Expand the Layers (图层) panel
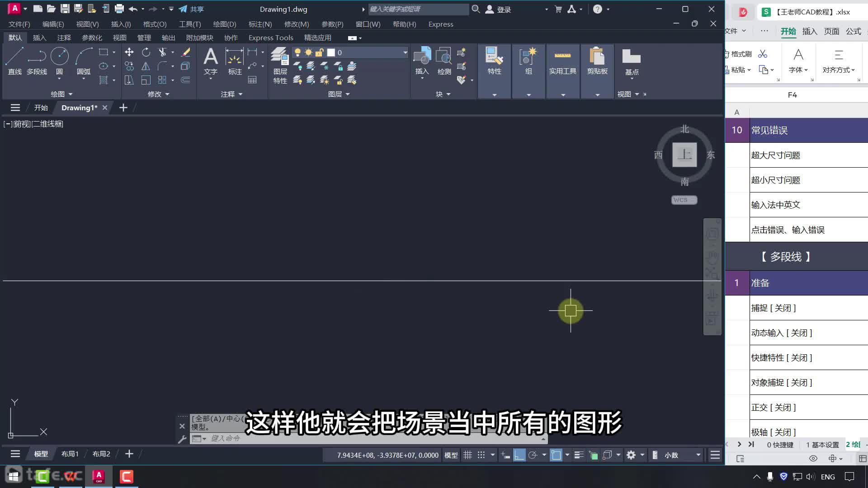Screen dimensions: 868x488 click(x=339, y=94)
